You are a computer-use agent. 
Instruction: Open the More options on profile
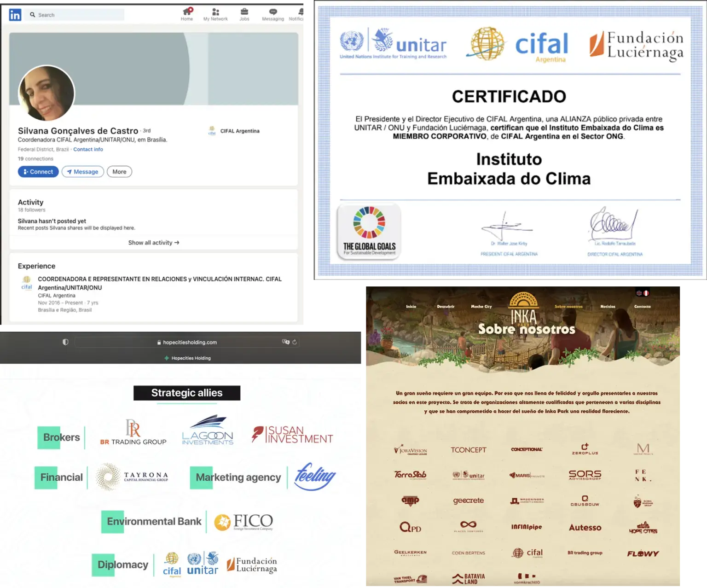coord(119,172)
